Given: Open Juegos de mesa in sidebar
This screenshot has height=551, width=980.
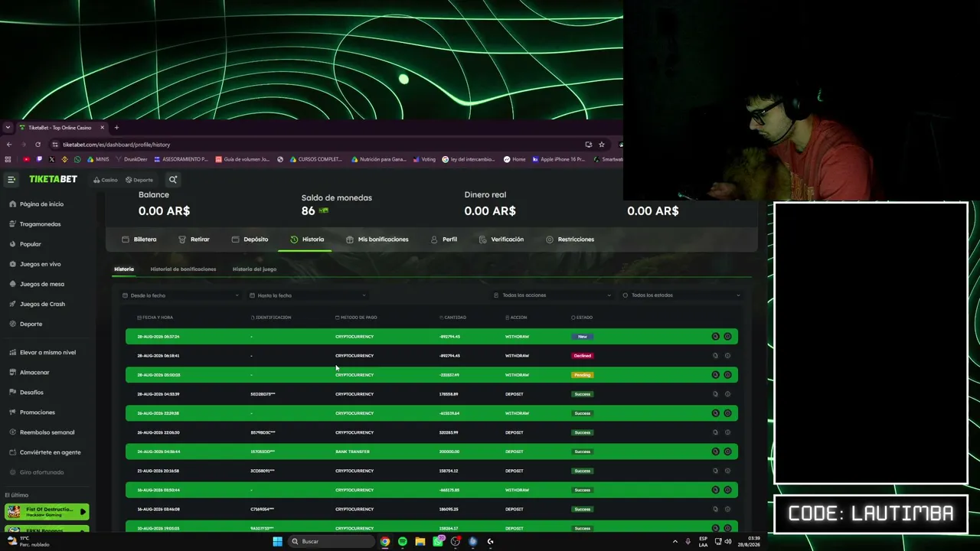Looking at the screenshot, I should (41, 284).
